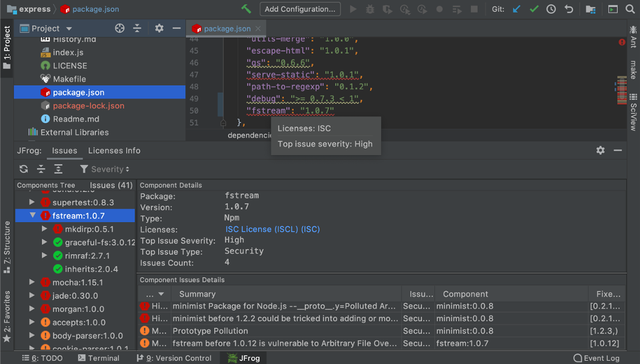
Task: Open the JFrog panel settings gear
Action: pyautogui.click(x=601, y=150)
